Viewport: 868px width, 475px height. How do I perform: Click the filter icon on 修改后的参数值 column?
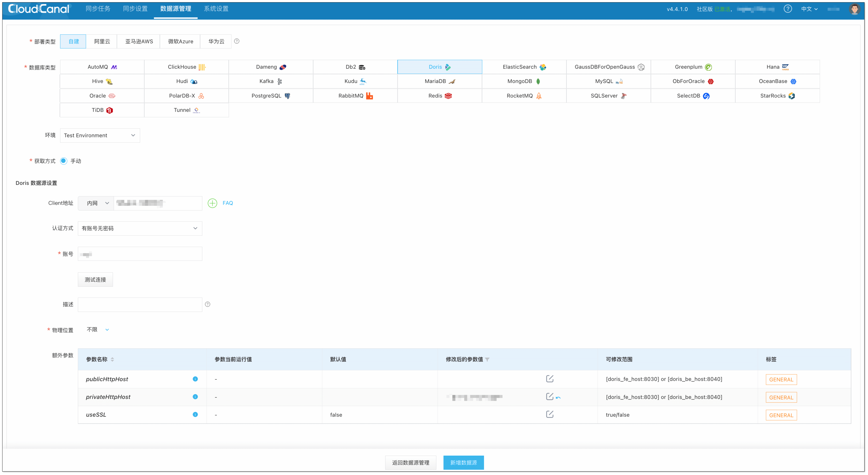point(487,360)
